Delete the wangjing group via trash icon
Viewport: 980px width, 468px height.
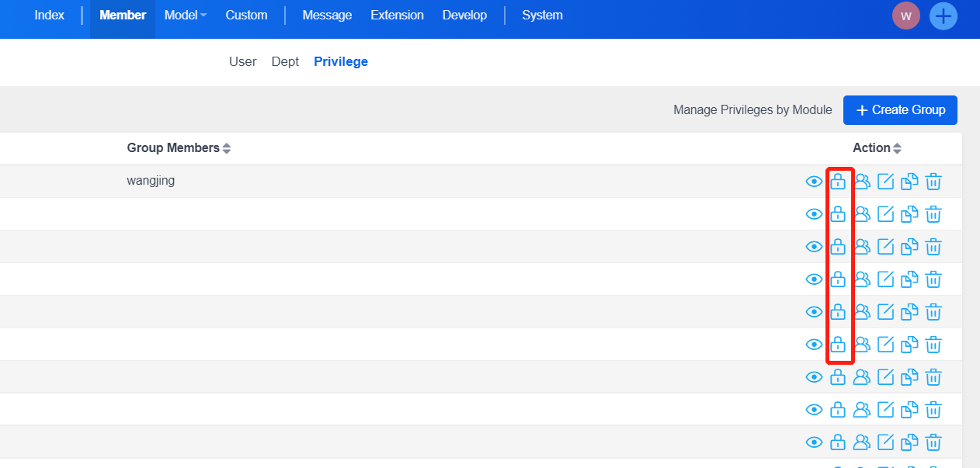(933, 182)
